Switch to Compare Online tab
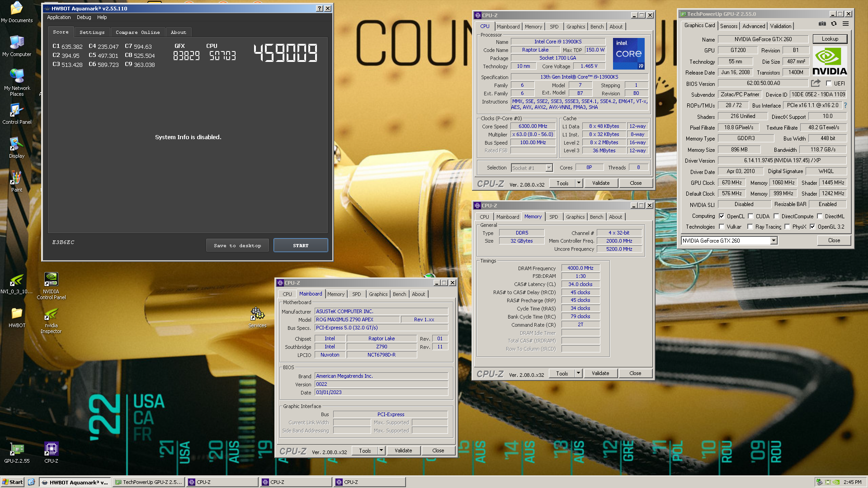 tap(137, 32)
